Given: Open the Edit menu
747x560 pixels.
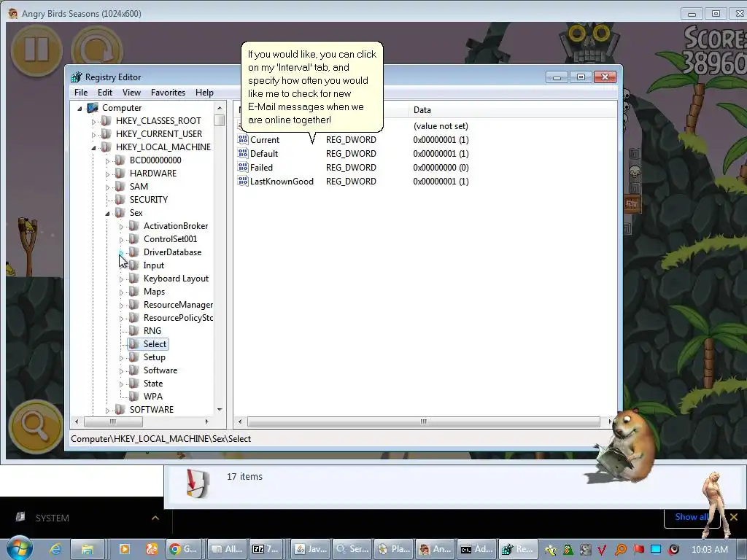Looking at the screenshot, I should [105, 93].
